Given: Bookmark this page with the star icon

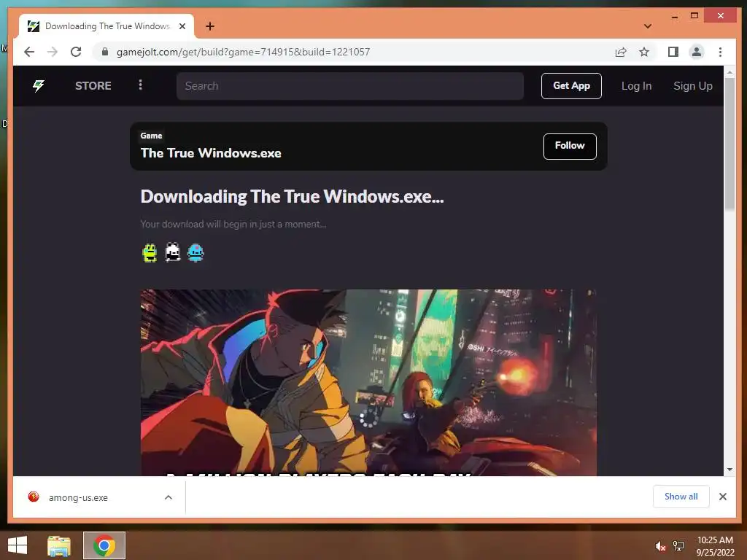Looking at the screenshot, I should pyautogui.click(x=644, y=52).
